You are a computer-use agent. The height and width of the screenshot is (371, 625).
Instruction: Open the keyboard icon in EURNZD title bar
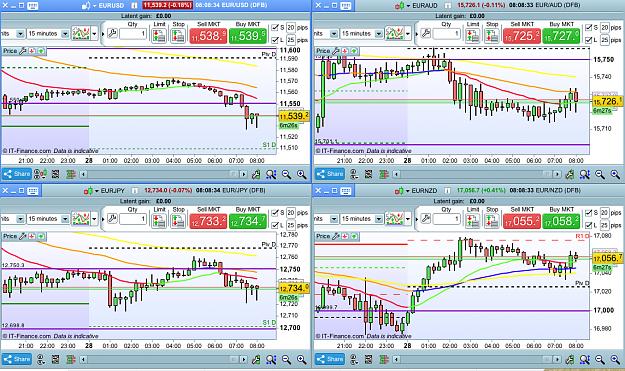click(346, 191)
